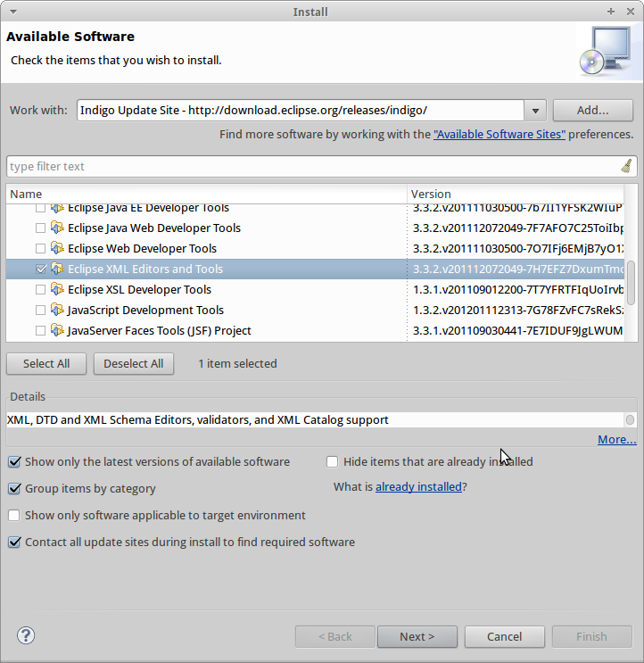Viewport: 644px width, 663px height.
Task: Open the window menu in title bar
Action: coord(10,12)
